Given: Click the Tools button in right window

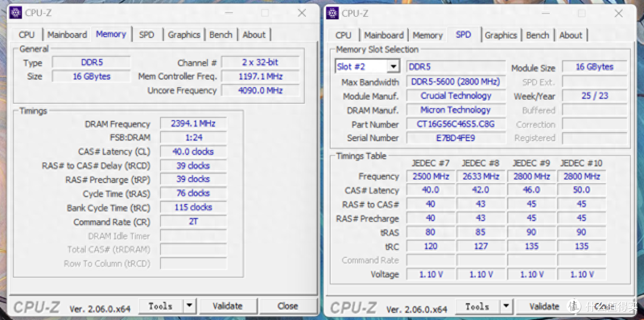Looking at the screenshot, I should coord(477,306).
